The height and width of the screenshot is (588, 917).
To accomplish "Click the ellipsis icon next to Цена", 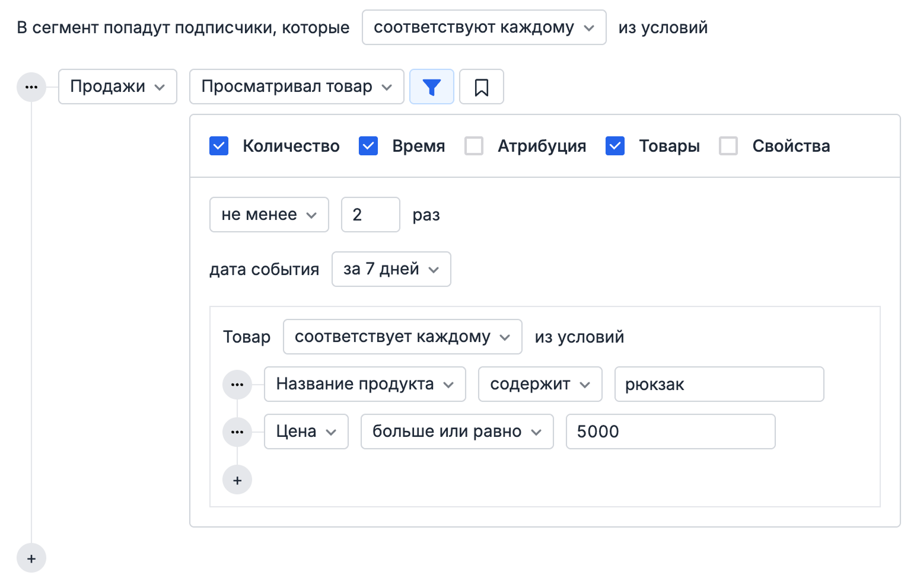I will (237, 432).
